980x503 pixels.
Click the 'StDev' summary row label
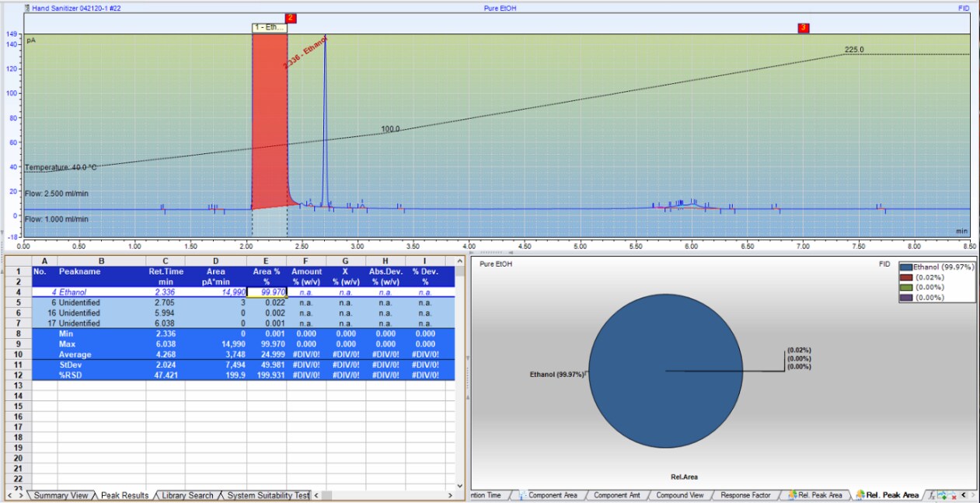click(70, 364)
